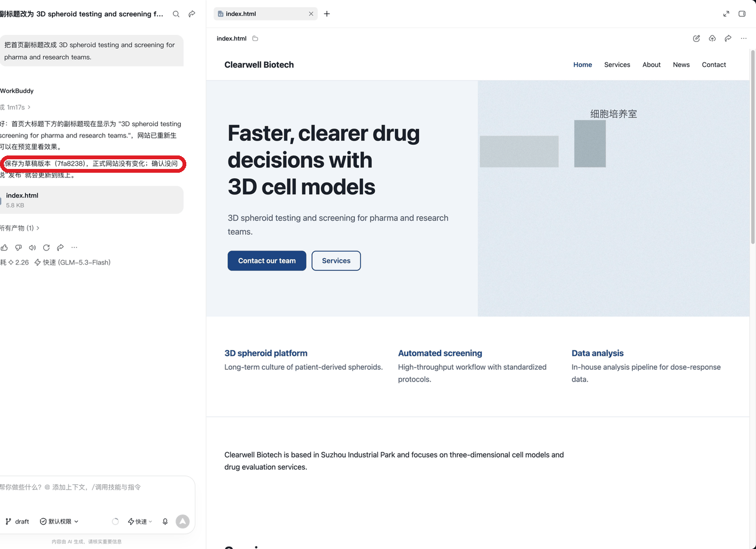Share the conversation from the chat header
Image resolution: width=756 pixels, height=549 pixels.
point(192,14)
